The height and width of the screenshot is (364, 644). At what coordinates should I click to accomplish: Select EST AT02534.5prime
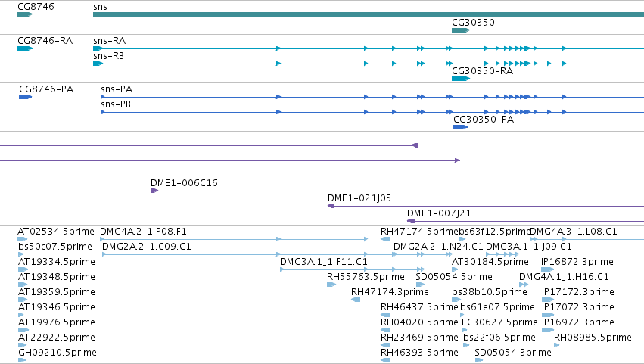click(x=22, y=239)
